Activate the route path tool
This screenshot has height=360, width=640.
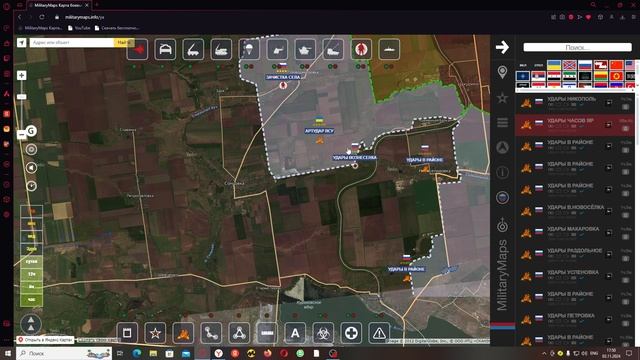(211, 333)
